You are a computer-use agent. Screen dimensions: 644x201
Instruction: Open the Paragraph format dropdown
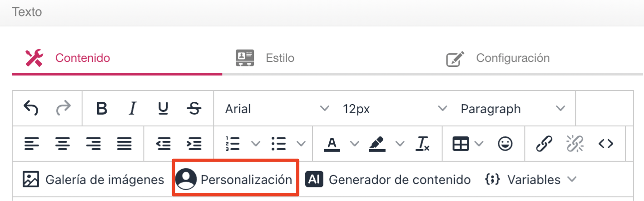click(x=513, y=109)
